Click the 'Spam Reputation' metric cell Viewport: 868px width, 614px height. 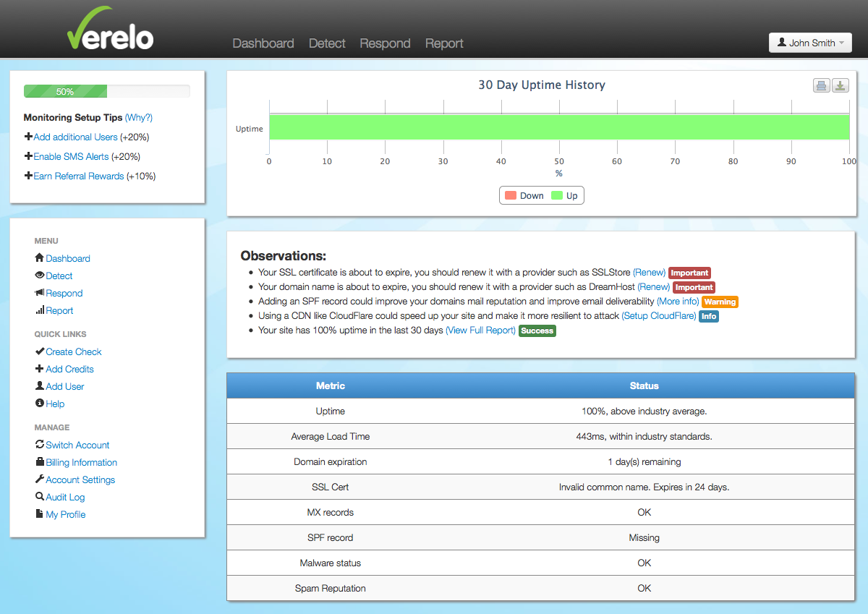(331, 588)
